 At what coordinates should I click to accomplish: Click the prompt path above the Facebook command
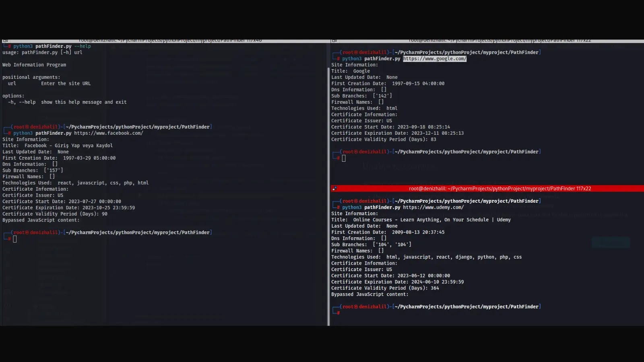pyautogui.click(x=138, y=127)
